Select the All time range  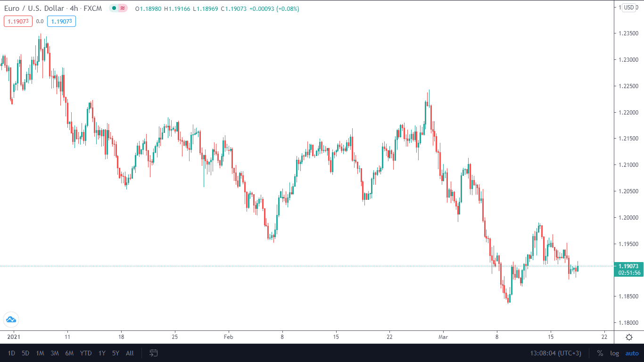(130, 353)
